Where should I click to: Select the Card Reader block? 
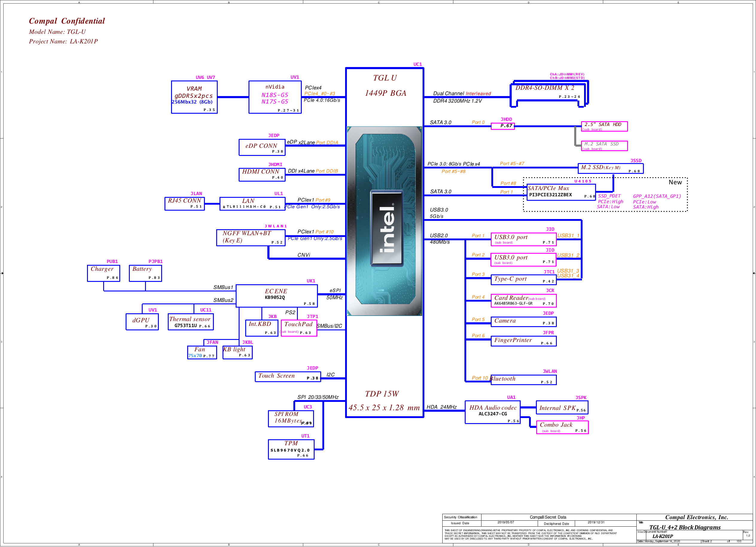pyautogui.click(x=523, y=300)
